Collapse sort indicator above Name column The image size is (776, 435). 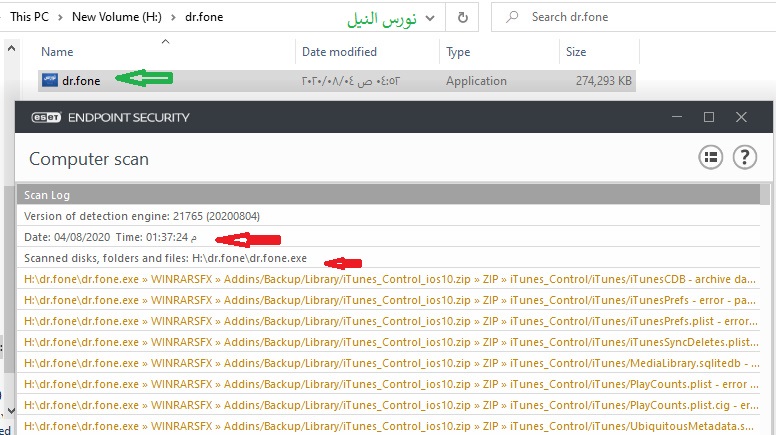pyautogui.click(x=165, y=41)
